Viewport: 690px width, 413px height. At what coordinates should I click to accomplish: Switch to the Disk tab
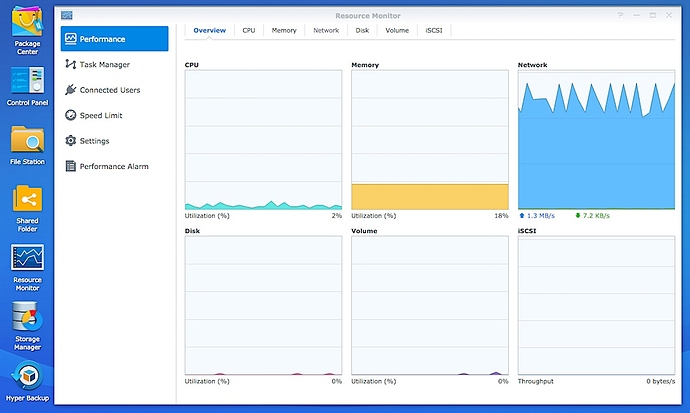pyautogui.click(x=362, y=30)
